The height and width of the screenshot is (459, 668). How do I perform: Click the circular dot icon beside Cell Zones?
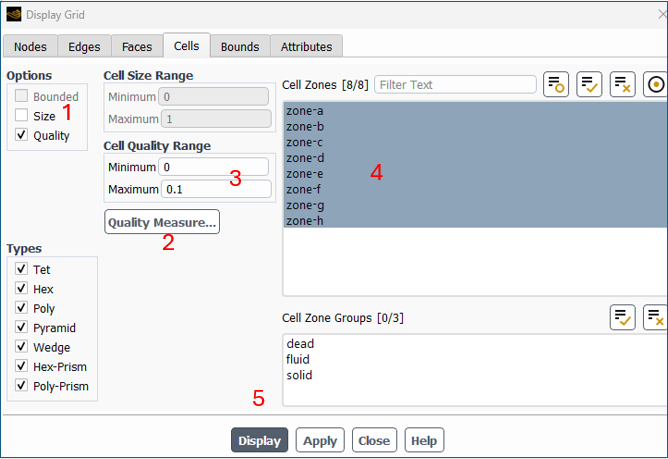pyautogui.click(x=656, y=85)
